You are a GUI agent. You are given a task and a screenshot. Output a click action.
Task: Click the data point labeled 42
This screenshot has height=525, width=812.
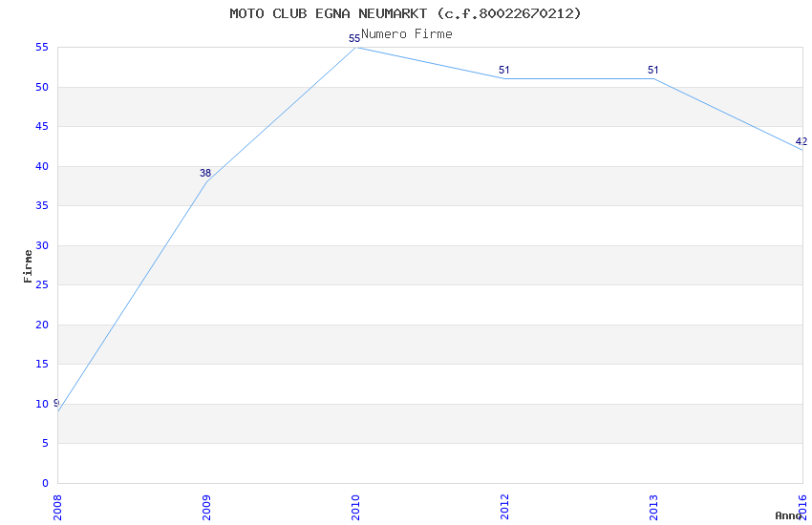click(x=801, y=142)
